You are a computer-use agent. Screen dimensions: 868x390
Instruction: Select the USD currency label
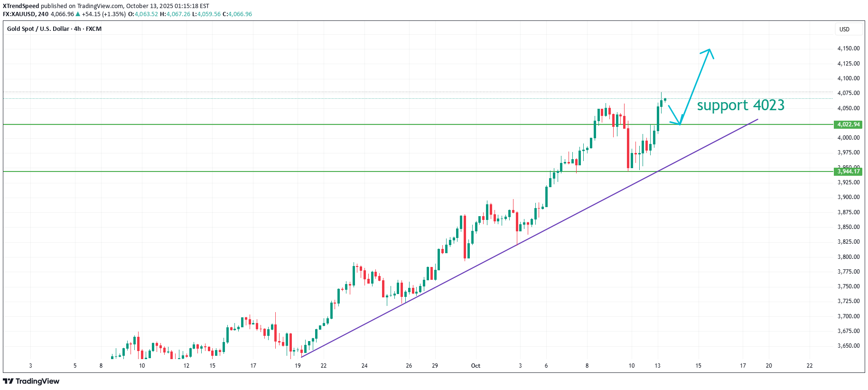[844, 29]
